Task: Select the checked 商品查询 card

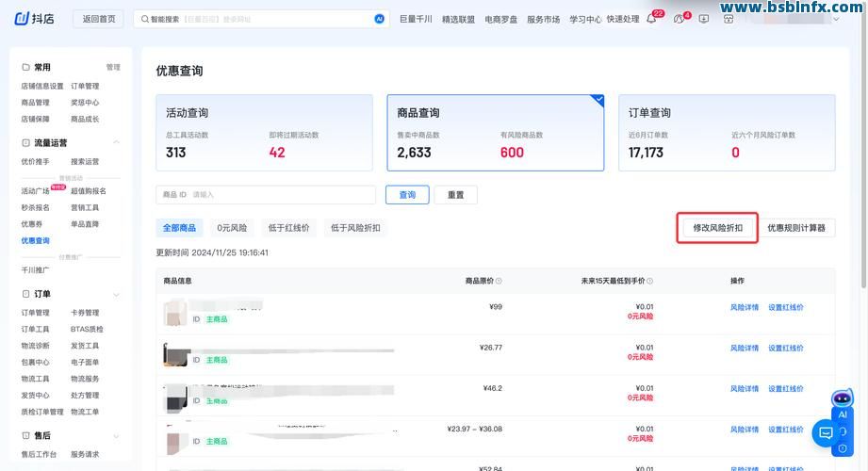Action: (495, 133)
